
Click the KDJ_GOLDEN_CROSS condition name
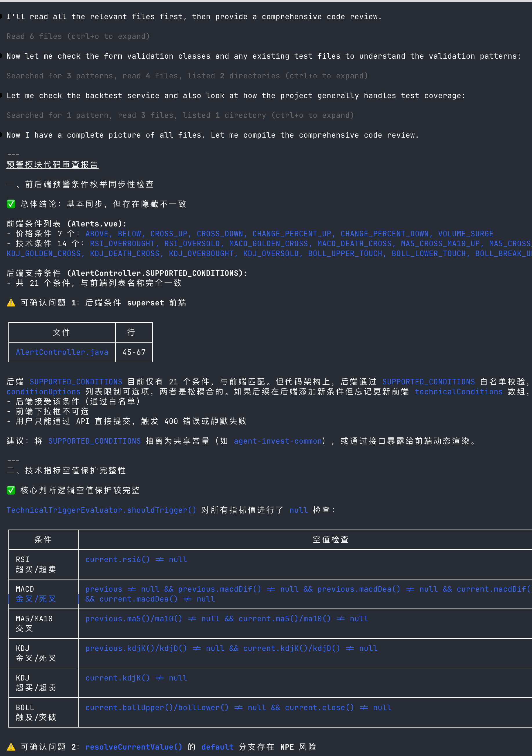click(x=44, y=253)
